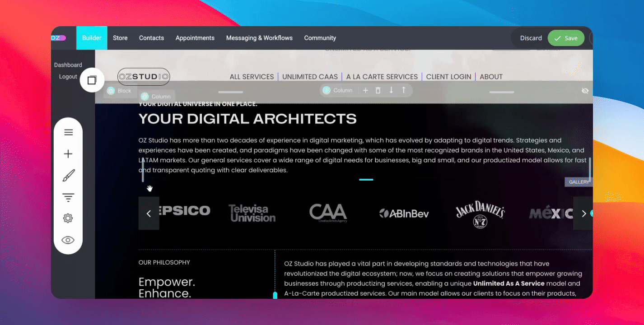Open Dashboard link in sidebar
Viewport: 644px width, 325px height.
[68, 65]
